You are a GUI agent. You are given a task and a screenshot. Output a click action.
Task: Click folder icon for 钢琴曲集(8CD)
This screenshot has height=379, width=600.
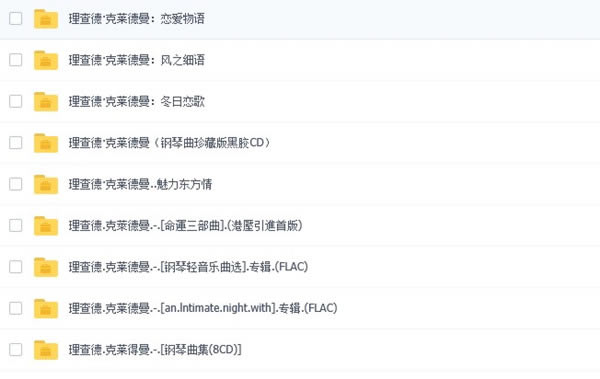coord(46,350)
